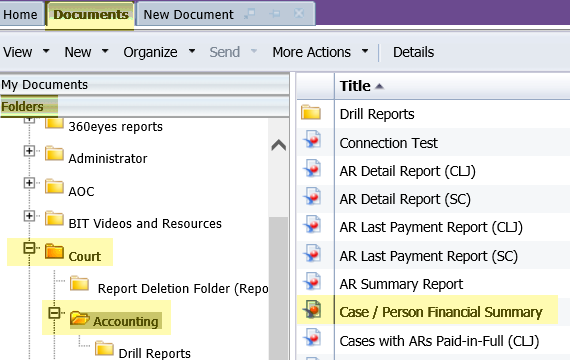This screenshot has width=570, height=360.
Task: Open Drill Reports in the document list
Action: click(377, 114)
